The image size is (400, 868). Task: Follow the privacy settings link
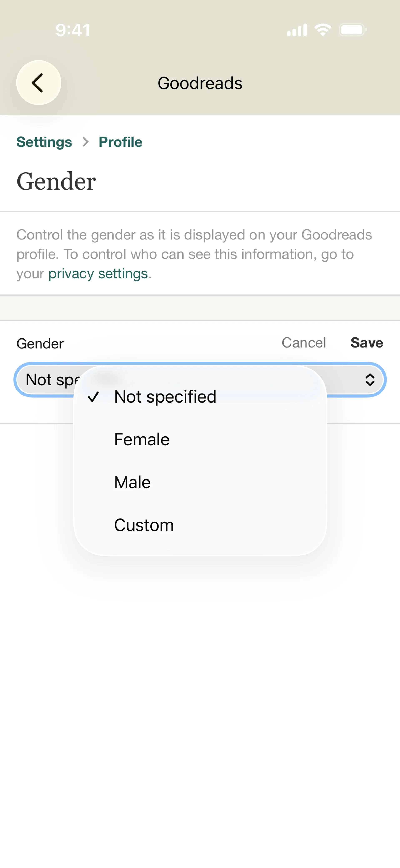click(98, 274)
